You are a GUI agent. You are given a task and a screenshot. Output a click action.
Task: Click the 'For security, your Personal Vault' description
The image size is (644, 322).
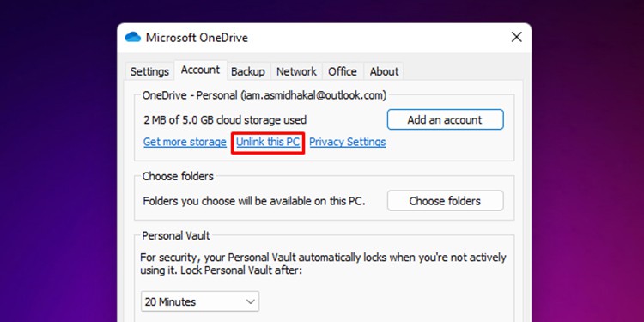pyautogui.click(x=323, y=264)
